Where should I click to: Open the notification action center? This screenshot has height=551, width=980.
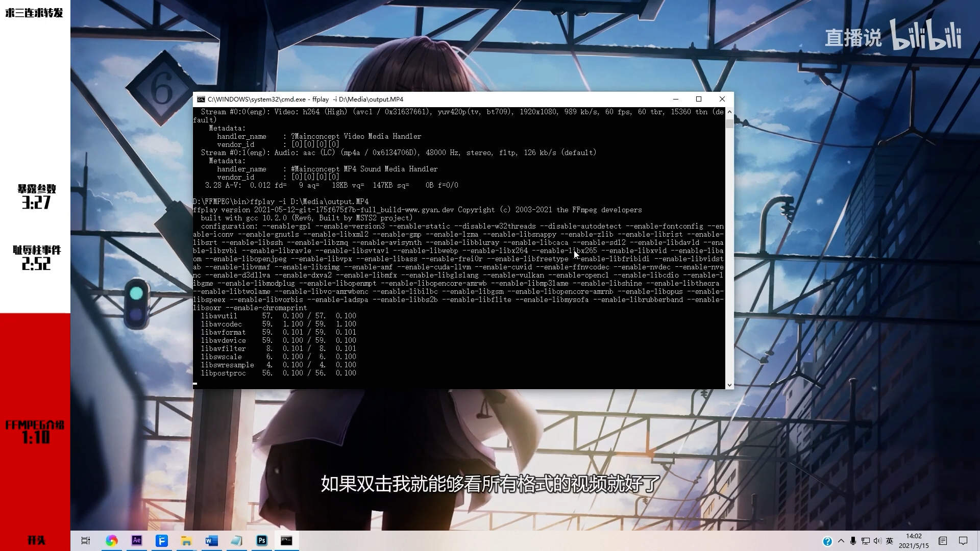pos(963,541)
